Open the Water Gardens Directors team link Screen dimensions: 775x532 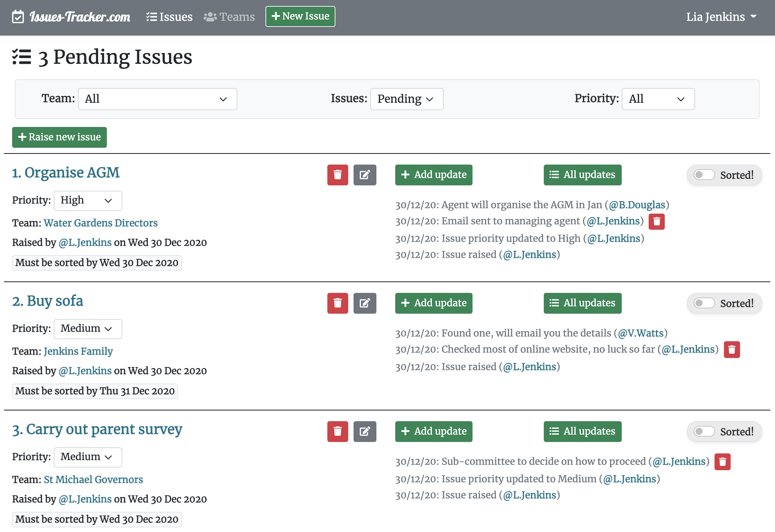pyautogui.click(x=100, y=223)
